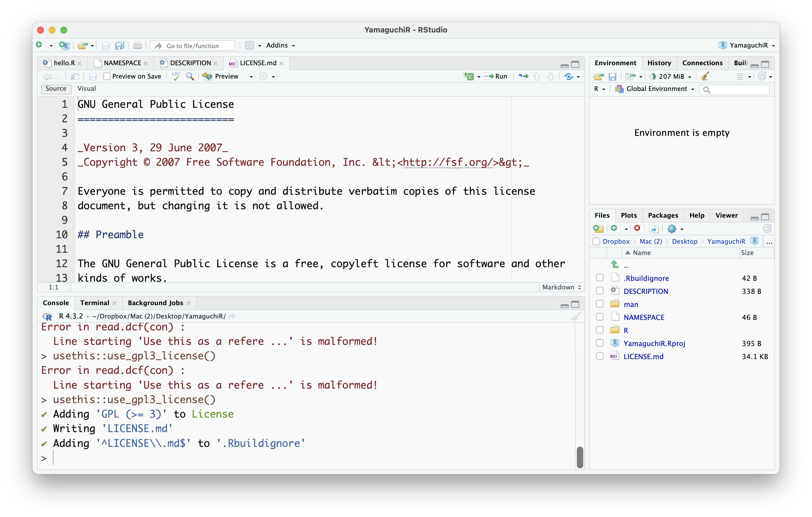Open the Addins dropdown menu
The height and width of the screenshot is (517, 812).
click(280, 45)
